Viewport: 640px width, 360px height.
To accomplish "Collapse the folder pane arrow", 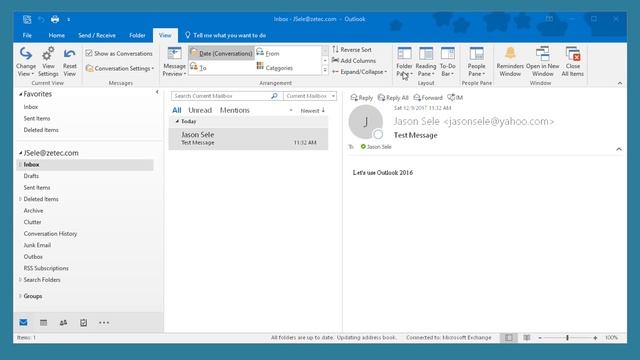I will (157, 92).
